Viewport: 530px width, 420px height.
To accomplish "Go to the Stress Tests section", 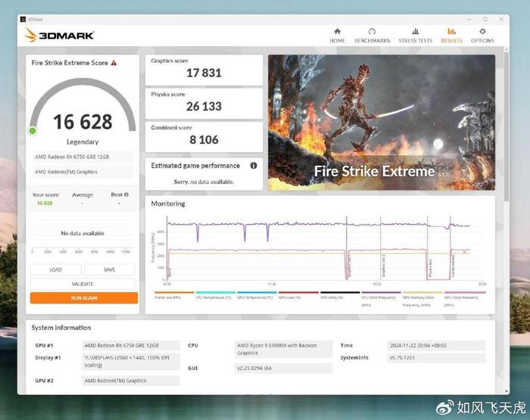I will tap(415, 36).
